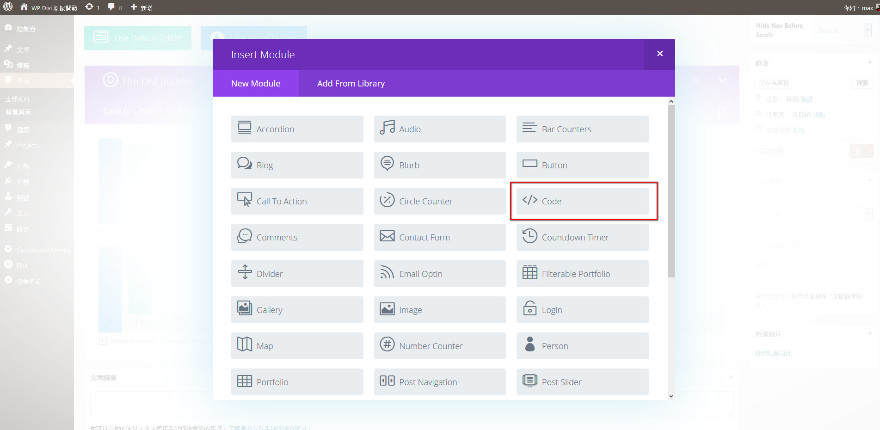This screenshot has width=880, height=430.
Task: Add a Blog module
Action: (x=297, y=165)
